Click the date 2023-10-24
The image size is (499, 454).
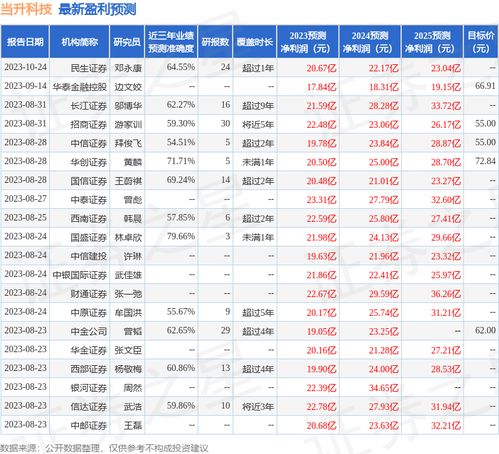25,67
